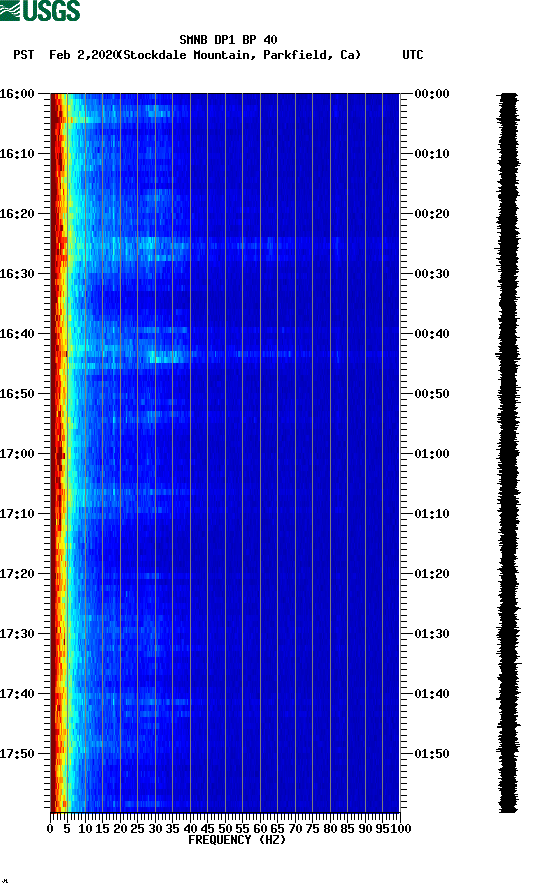Click the 01:10 UTC time label

432,514
